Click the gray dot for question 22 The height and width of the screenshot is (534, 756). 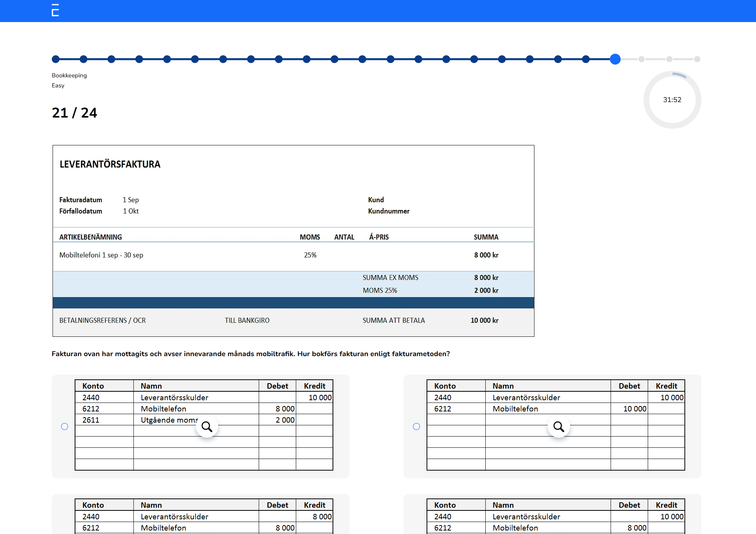pos(641,59)
